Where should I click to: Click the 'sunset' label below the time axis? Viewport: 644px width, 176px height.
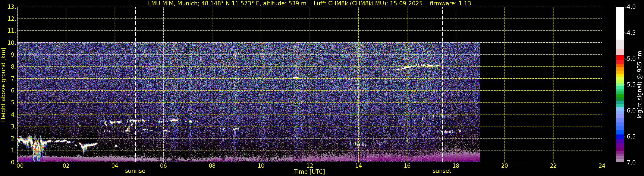click(x=442, y=171)
